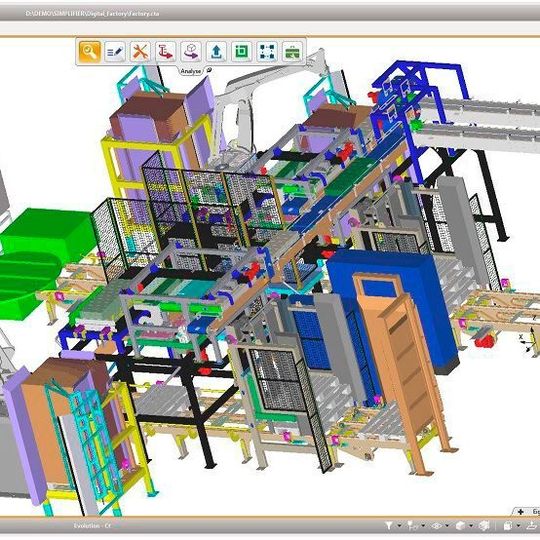Select the green nested squares icon
The image size is (540, 540).
click(241, 52)
